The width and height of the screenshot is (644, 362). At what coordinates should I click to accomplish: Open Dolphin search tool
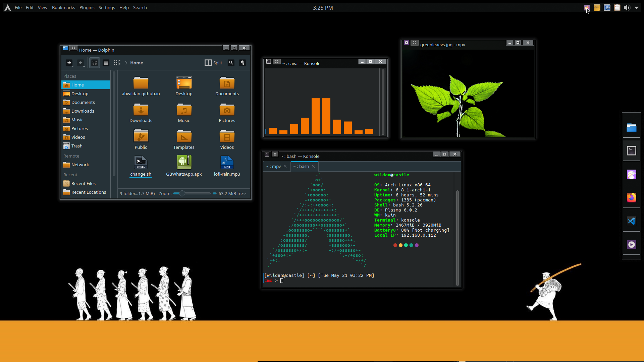pyautogui.click(x=231, y=63)
